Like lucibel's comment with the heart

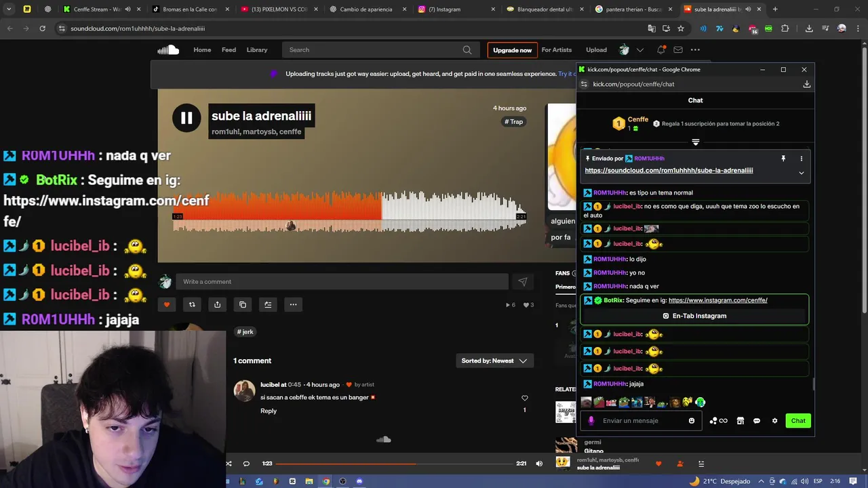click(524, 398)
